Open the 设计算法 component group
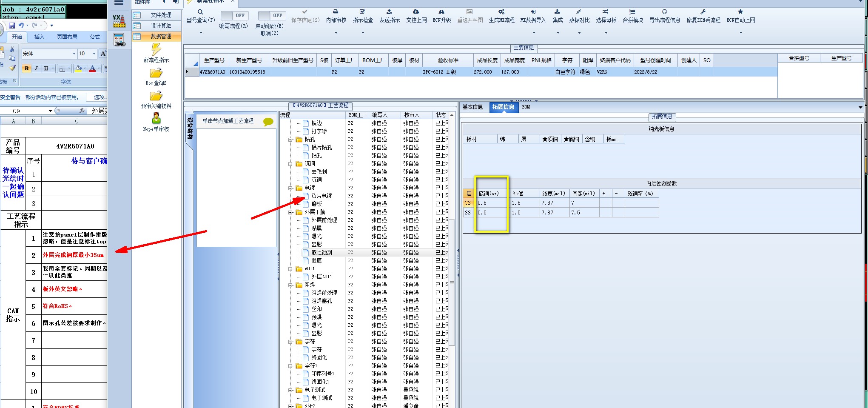 tap(156, 26)
